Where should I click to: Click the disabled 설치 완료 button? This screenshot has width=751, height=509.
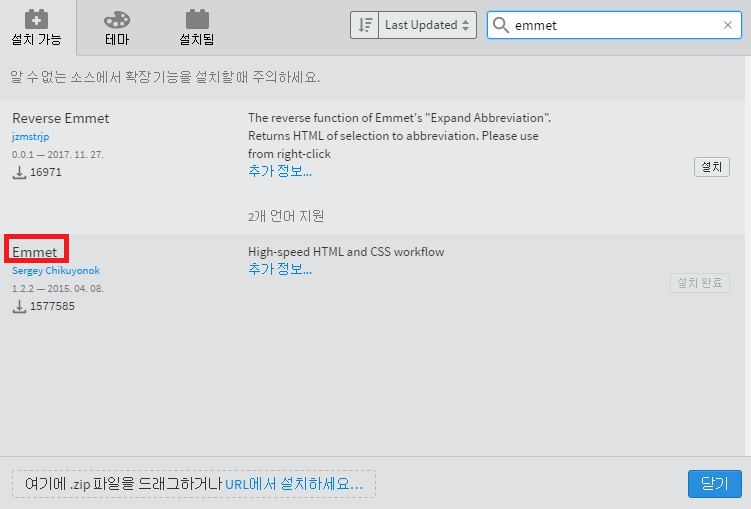pos(700,283)
